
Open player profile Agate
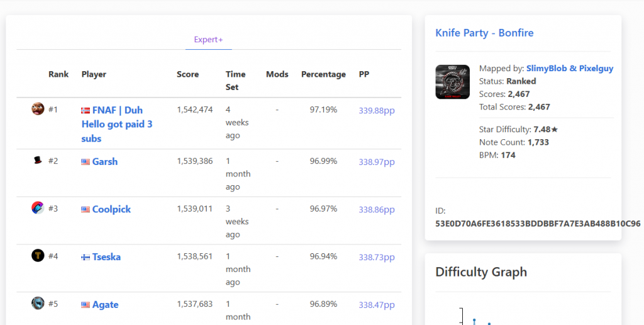(105, 304)
